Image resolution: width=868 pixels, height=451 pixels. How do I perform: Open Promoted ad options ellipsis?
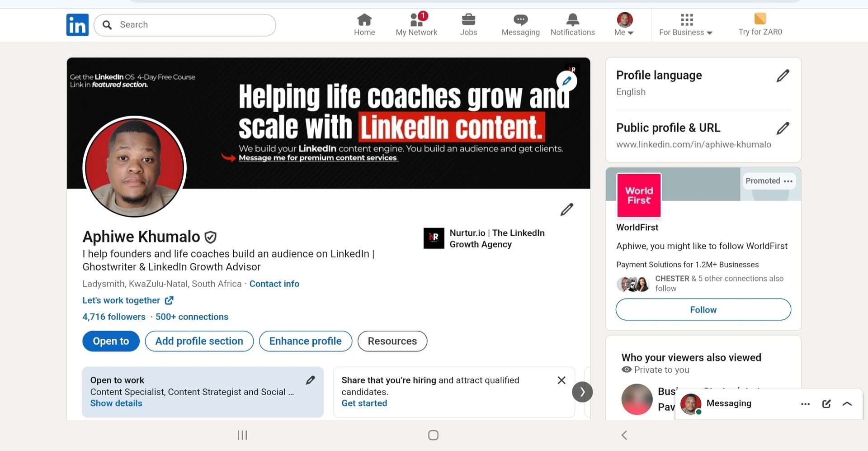(x=788, y=181)
